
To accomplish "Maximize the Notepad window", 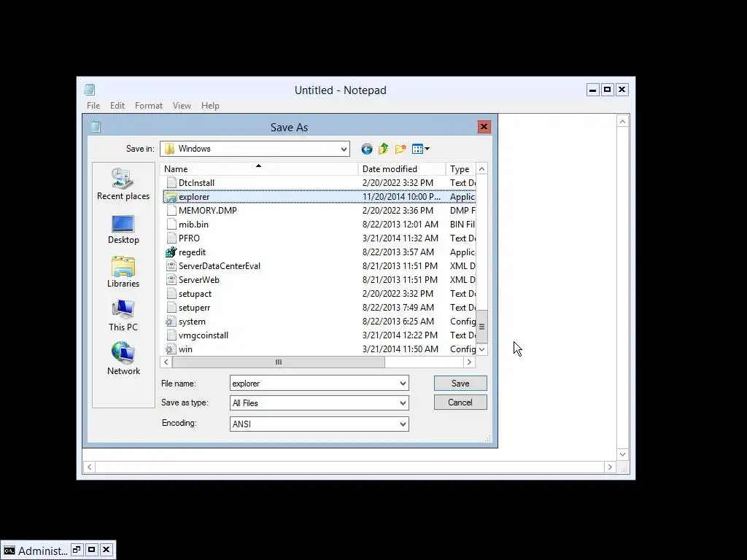I will pyautogui.click(x=607, y=90).
